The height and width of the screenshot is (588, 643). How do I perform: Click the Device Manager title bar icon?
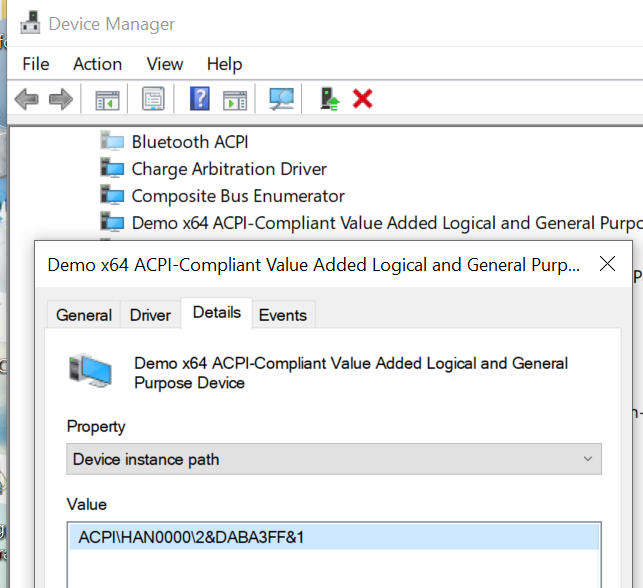pos(30,23)
